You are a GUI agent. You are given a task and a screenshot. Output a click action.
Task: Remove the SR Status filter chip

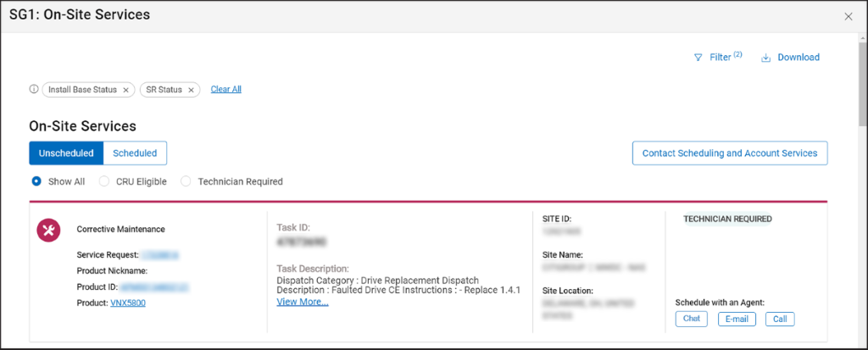click(192, 90)
